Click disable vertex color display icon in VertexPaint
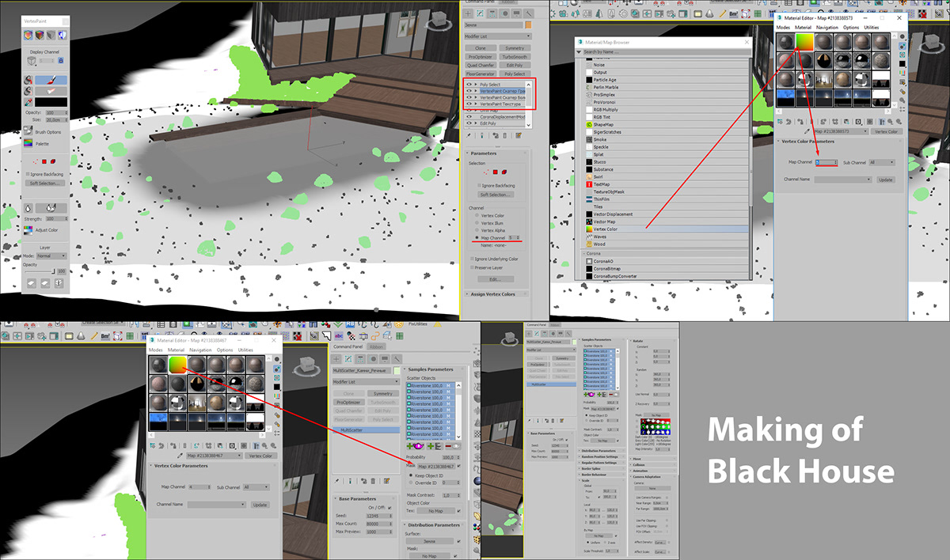The height and width of the screenshot is (560, 950). coord(51,36)
